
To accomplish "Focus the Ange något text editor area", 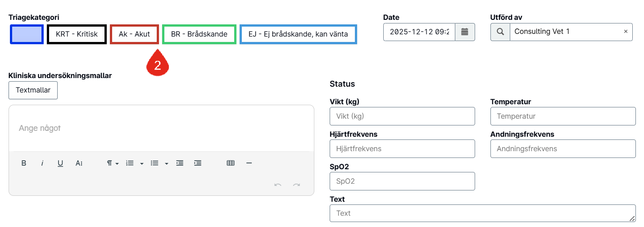I will pos(161,129).
